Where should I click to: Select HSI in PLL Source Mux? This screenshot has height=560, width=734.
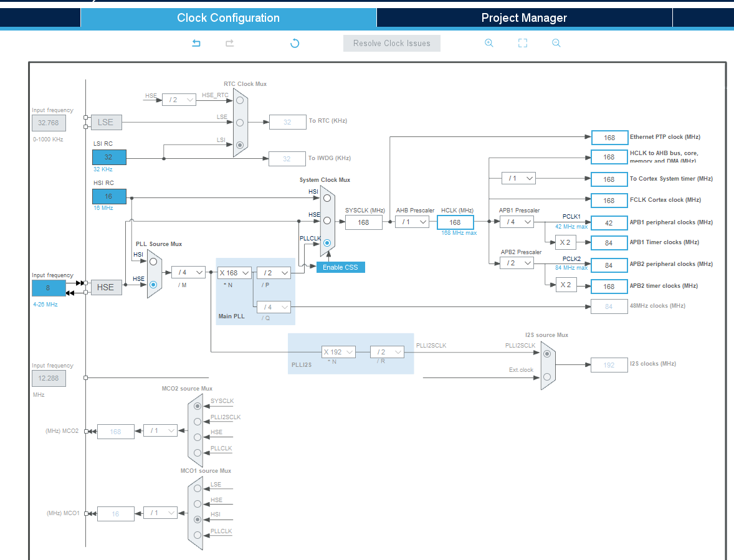[153, 262]
